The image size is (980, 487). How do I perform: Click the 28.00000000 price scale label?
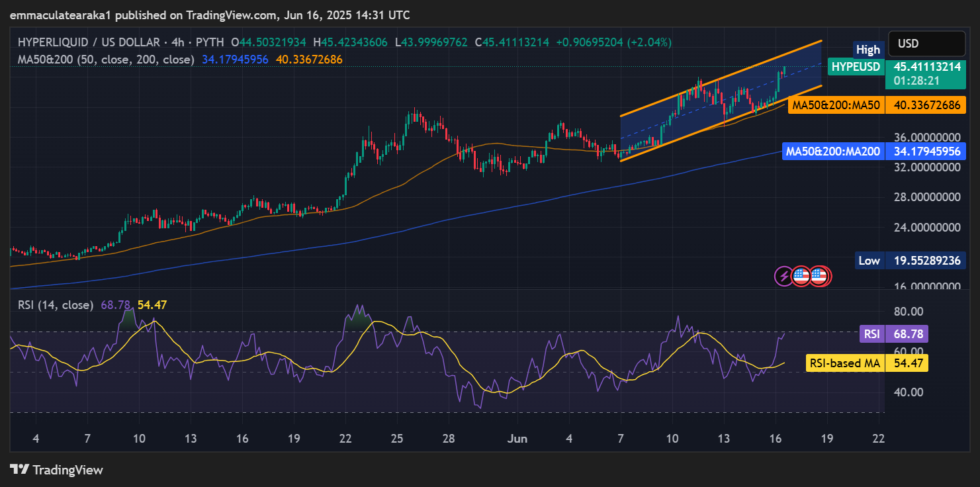(x=926, y=197)
